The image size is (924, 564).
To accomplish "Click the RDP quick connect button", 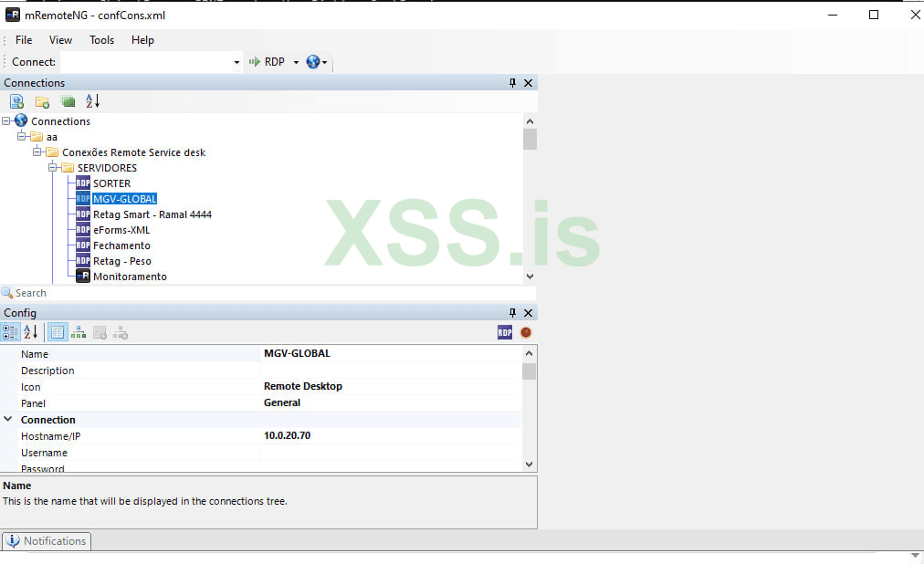I will 267,62.
